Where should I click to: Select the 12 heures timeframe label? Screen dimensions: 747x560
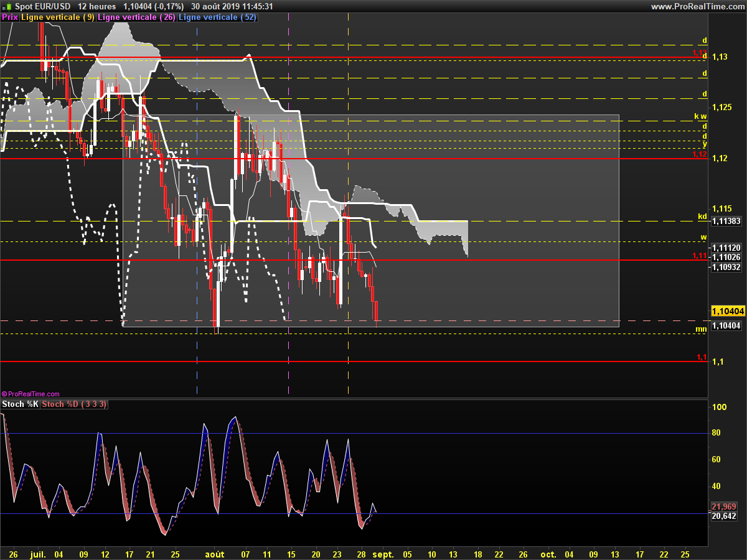[x=98, y=6]
